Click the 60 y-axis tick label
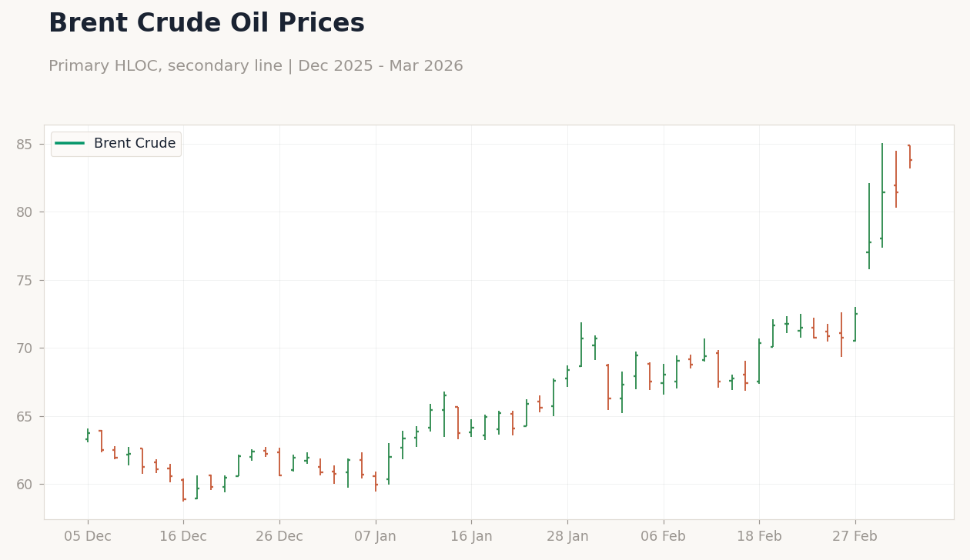The image size is (970, 560). pyautogui.click(x=25, y=485)
